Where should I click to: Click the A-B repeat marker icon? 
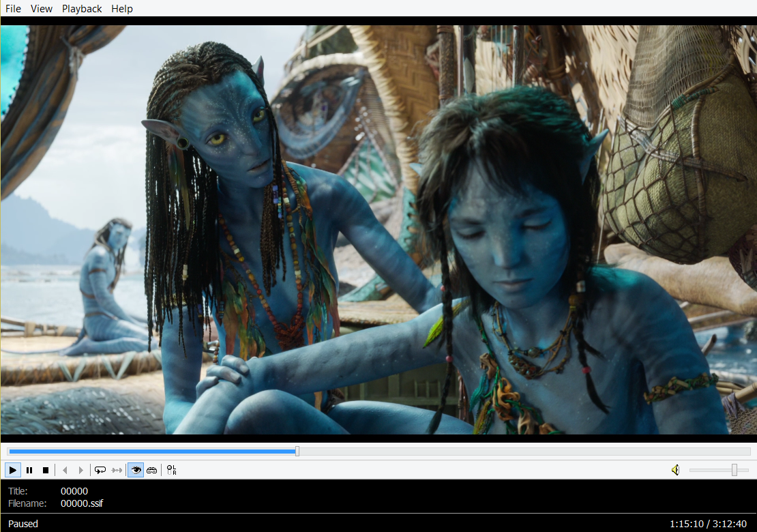click(117, 470)
